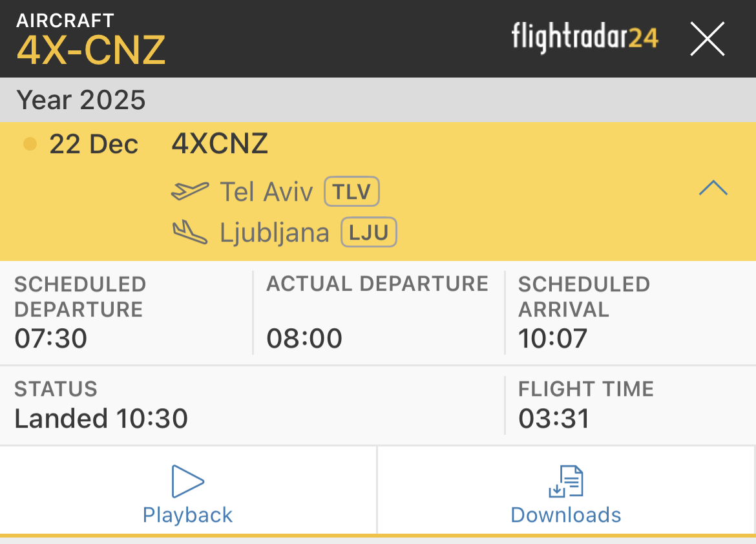Select the 4XCNZ flight number

(219, 143)
